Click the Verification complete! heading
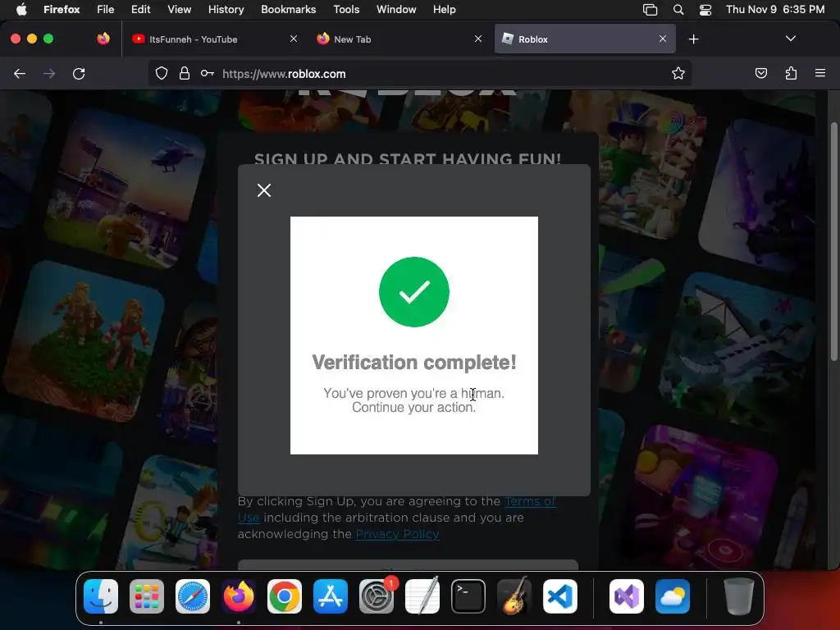This screenshot has width=840, height=630. tap(414, 363)
